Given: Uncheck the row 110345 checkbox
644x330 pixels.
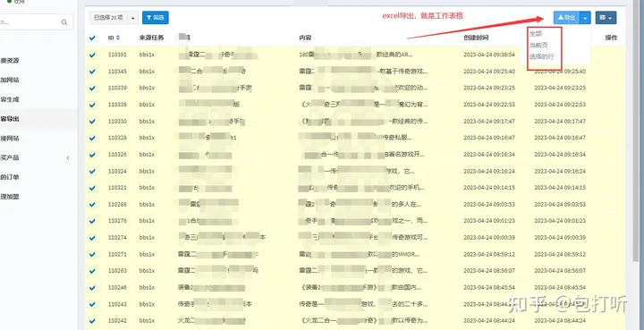Looking at the screenshot, I should (x=92, y=72).
